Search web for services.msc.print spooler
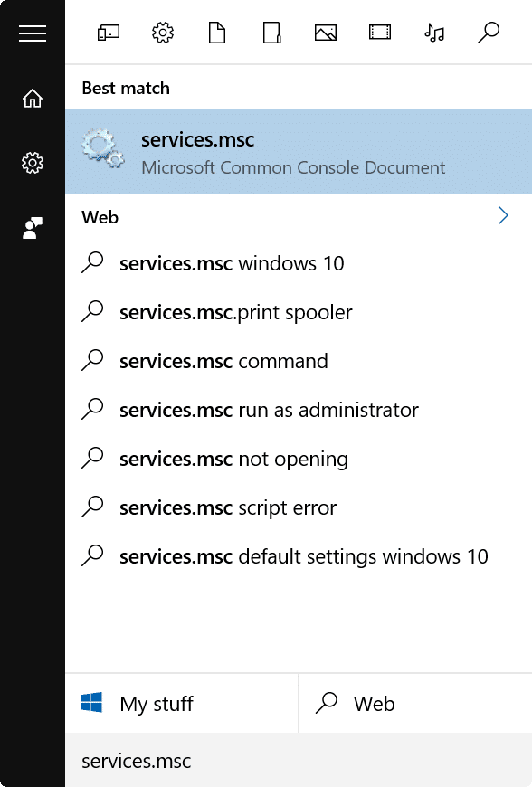532x787 pixels. click(299, 312)
